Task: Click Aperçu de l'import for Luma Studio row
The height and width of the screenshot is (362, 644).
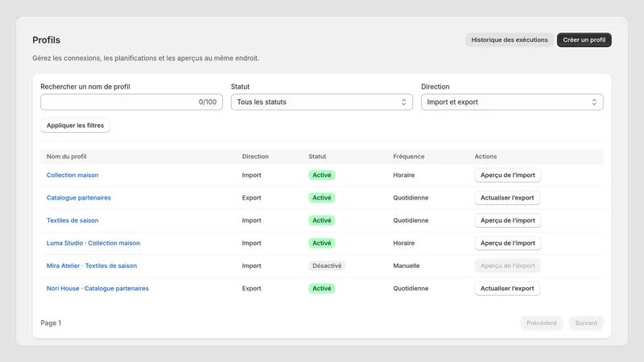Action: [x=508, y=243]
